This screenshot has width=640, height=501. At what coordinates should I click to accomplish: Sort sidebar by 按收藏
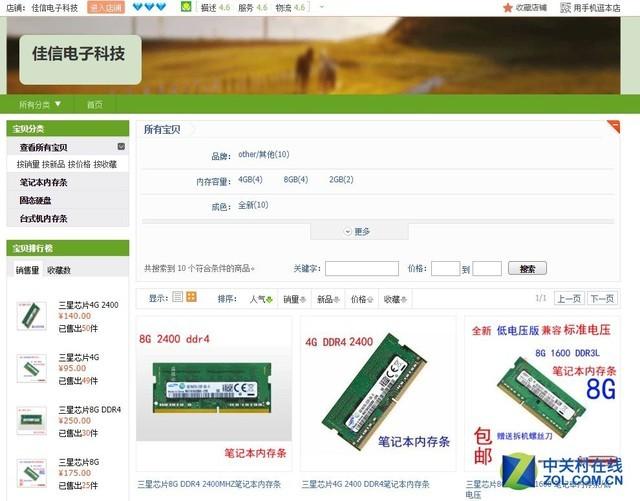[x=105, y=164]
